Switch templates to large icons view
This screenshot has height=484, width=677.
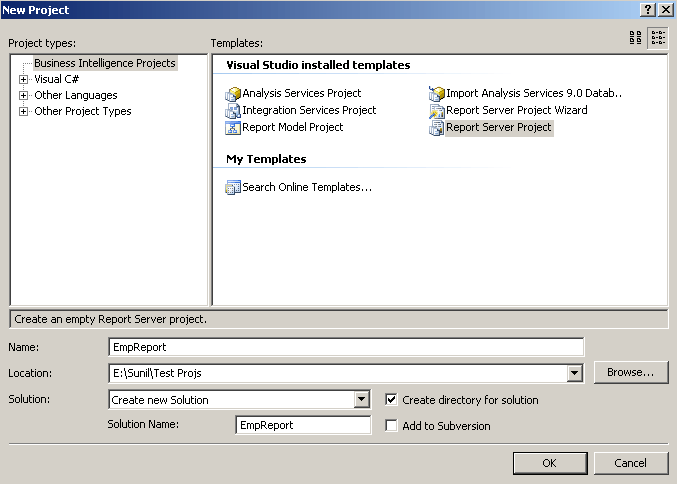pos(636,38)
